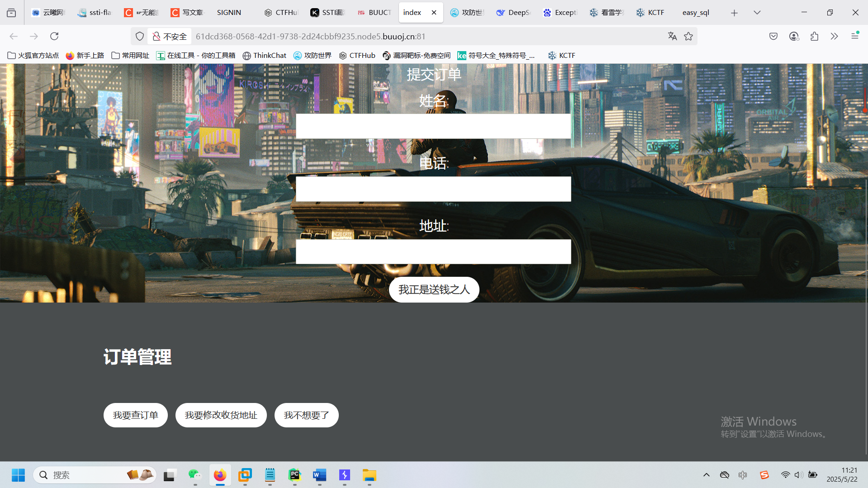Open the Pocket save icon
The width and height of the screenshot is (868, 488).
[x=773, y=36]
